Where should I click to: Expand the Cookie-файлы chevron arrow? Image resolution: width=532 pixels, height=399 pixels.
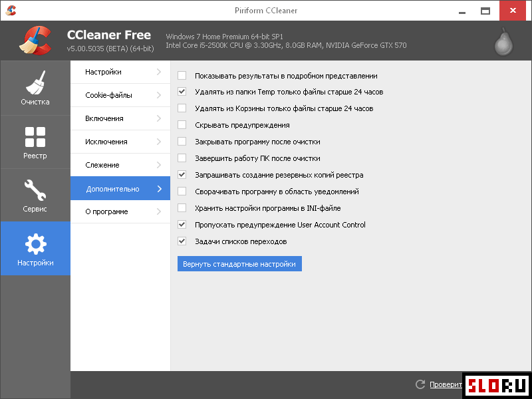(x=159, y=95)
